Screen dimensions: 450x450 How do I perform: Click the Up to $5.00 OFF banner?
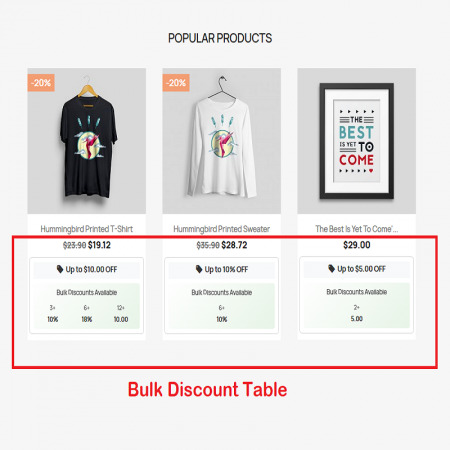[357, 269]
